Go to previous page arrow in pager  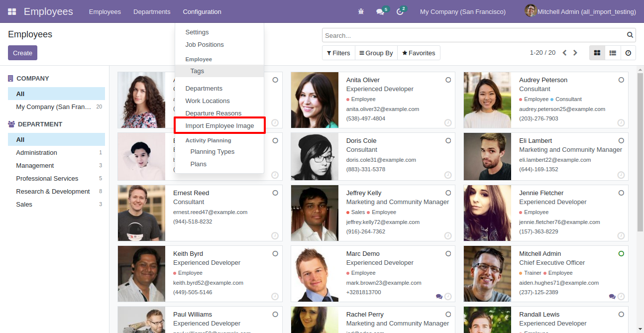(564, 53)
